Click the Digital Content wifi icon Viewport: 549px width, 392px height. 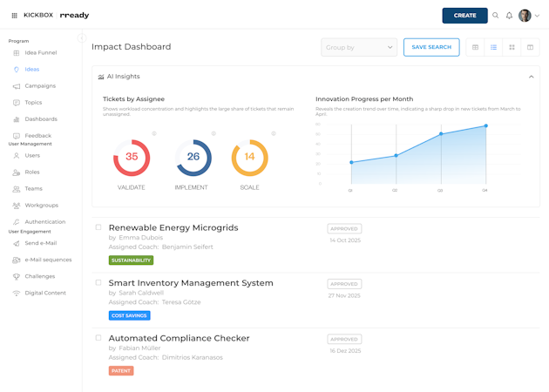pos(16,294)
